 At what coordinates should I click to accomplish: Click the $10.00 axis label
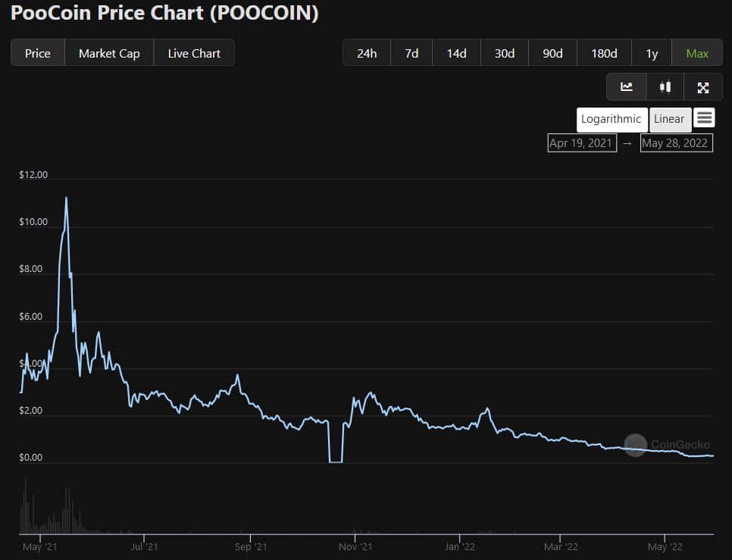(x=33, y=222)
